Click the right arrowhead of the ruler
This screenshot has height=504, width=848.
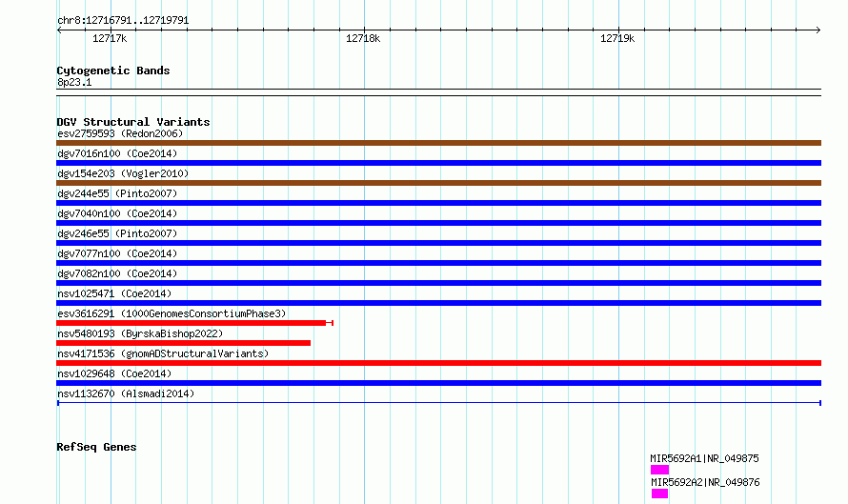click(818, 30)
